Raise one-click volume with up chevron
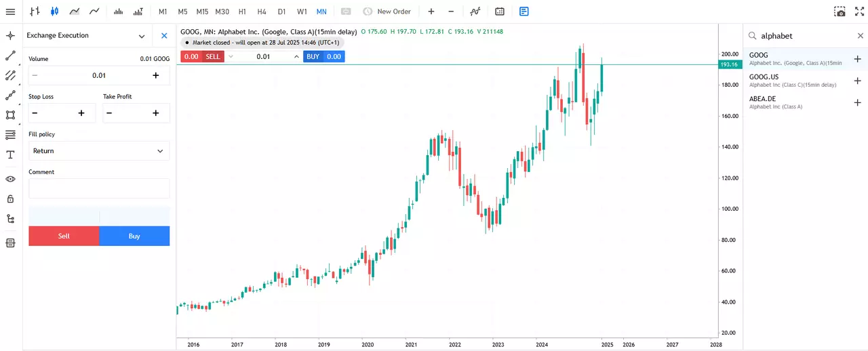 click(x=296, y=56)
